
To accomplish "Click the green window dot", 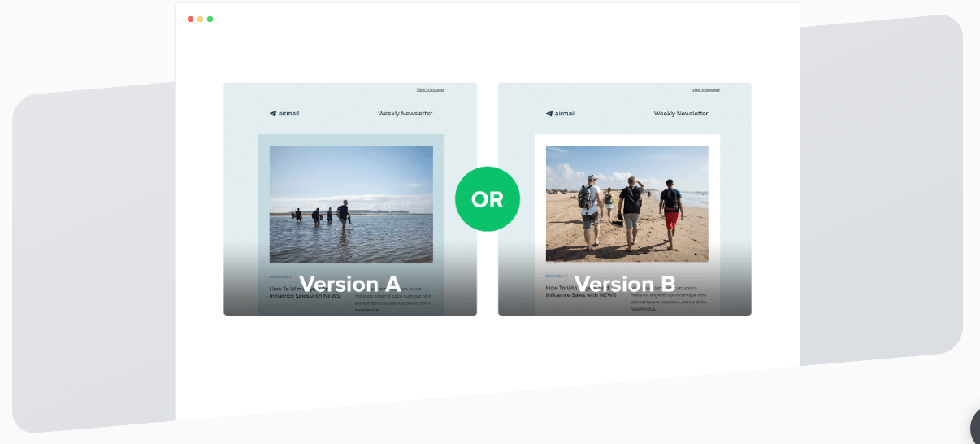I will point(210,19).
